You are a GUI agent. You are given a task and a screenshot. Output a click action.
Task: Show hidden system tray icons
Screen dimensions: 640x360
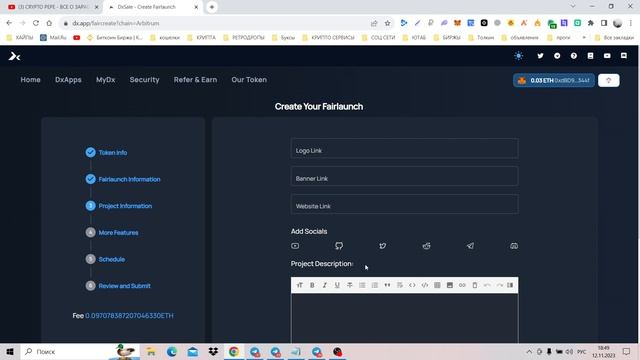click(x=529, y=351)
